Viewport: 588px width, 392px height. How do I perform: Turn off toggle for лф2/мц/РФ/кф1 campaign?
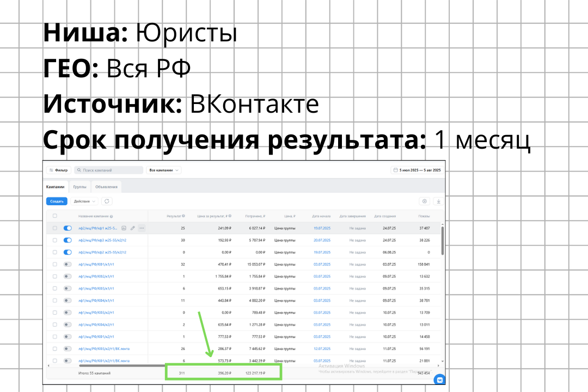(x=68, y=228)
